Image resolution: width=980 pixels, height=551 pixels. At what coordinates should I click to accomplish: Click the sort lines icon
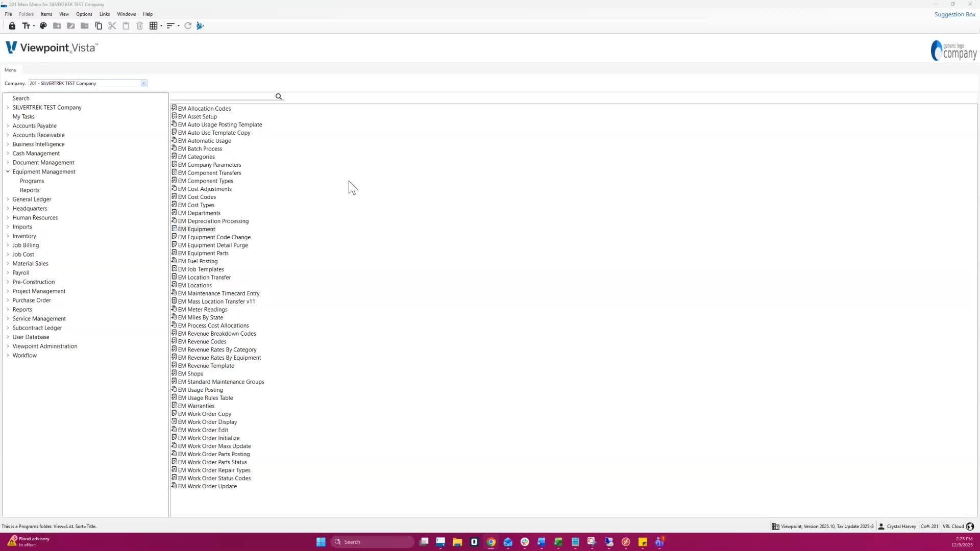170,26
